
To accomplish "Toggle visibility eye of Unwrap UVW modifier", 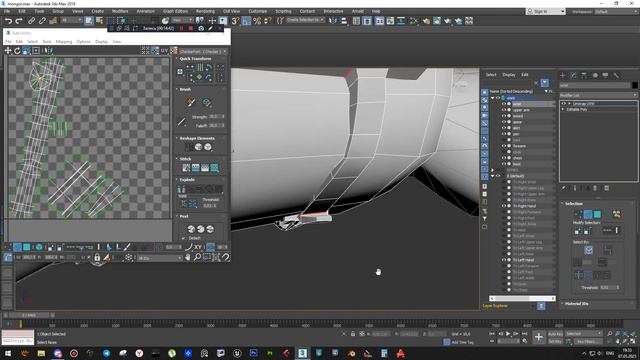I will (x=563, y=104).
